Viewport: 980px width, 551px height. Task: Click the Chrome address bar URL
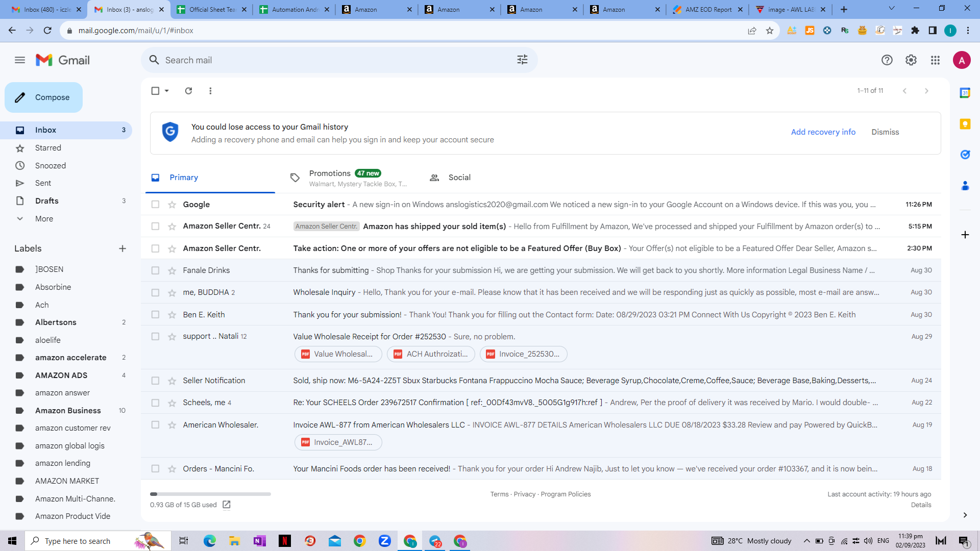pos(136,31)
